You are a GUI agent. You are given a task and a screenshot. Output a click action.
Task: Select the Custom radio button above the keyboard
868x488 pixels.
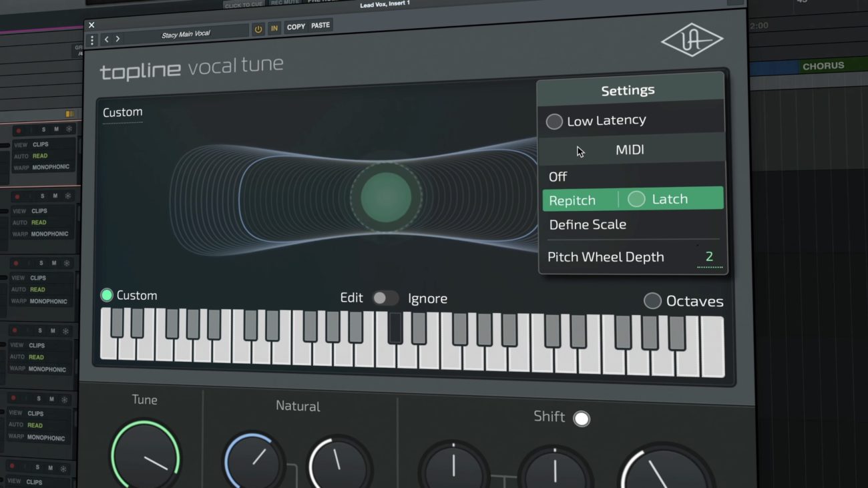click(x=107, y=295)
